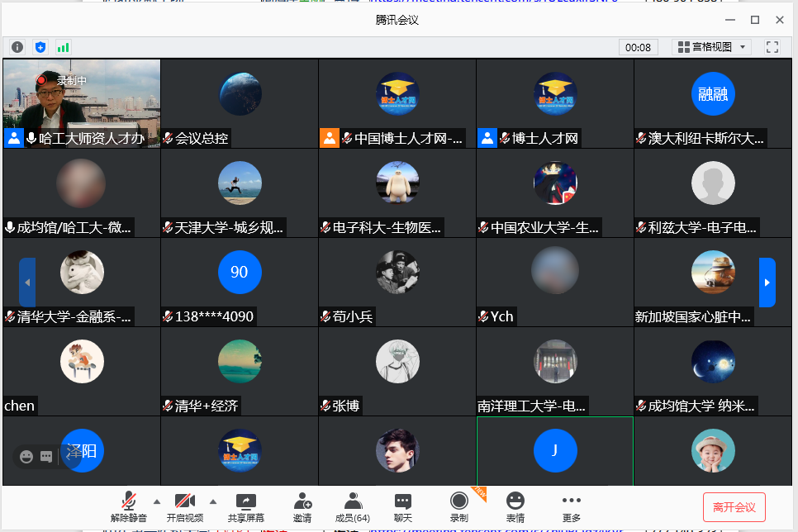Click the 融融 blue avatar
Image resolution: width=798 pixels, height=532 pixels.
coord(713,94)
